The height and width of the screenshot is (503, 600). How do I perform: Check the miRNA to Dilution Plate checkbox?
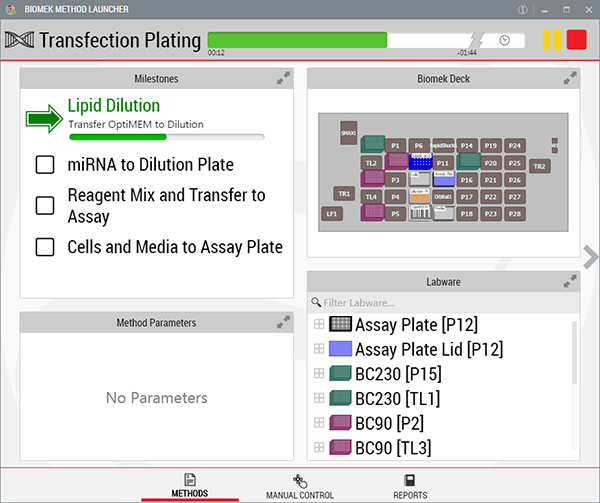(x=45, y=165)
